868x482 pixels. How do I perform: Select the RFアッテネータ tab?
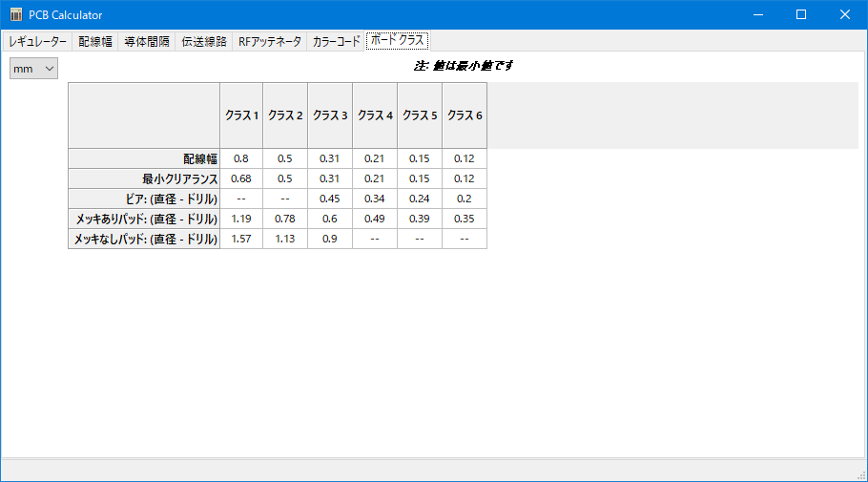[270, 42]
